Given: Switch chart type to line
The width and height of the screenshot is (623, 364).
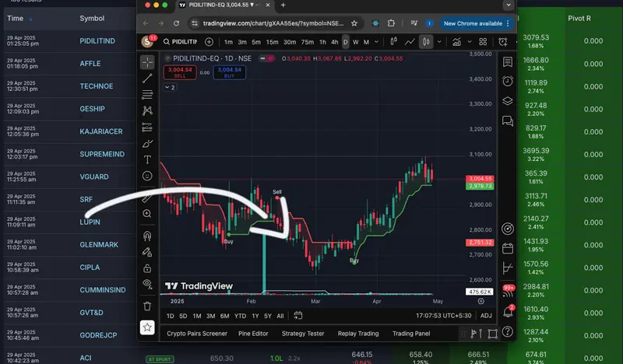Looking at the screenshot, I should pos(410,42).
